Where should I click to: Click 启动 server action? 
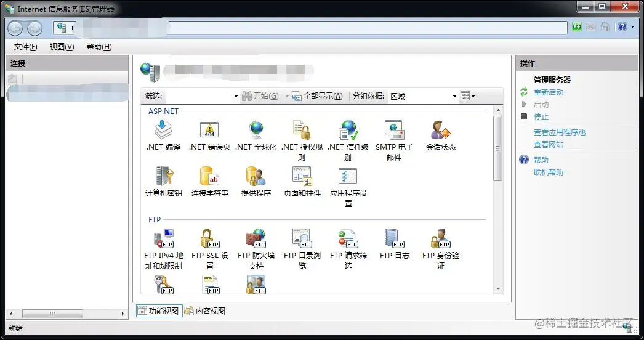tap(541, 105)
